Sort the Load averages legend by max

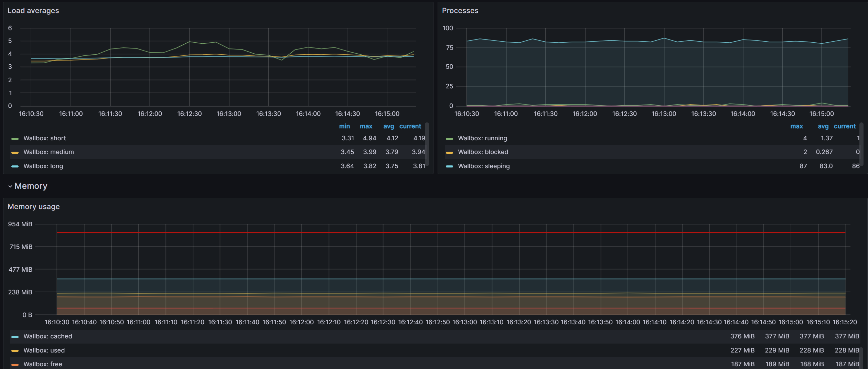pos(366,126)
